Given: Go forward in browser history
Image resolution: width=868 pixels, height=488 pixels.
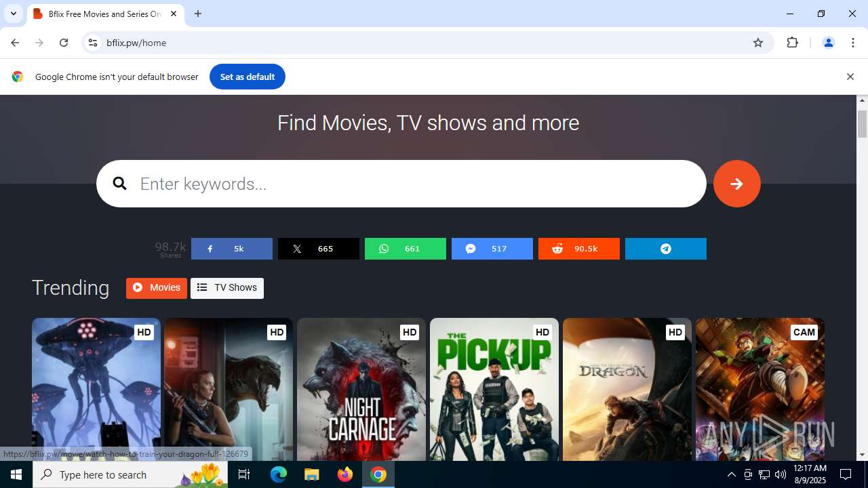Looking at the screenshot, I should [39, 43].
